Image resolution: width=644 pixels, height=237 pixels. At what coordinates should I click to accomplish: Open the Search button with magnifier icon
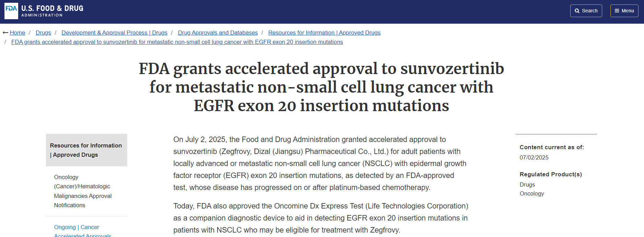point(586,11)
